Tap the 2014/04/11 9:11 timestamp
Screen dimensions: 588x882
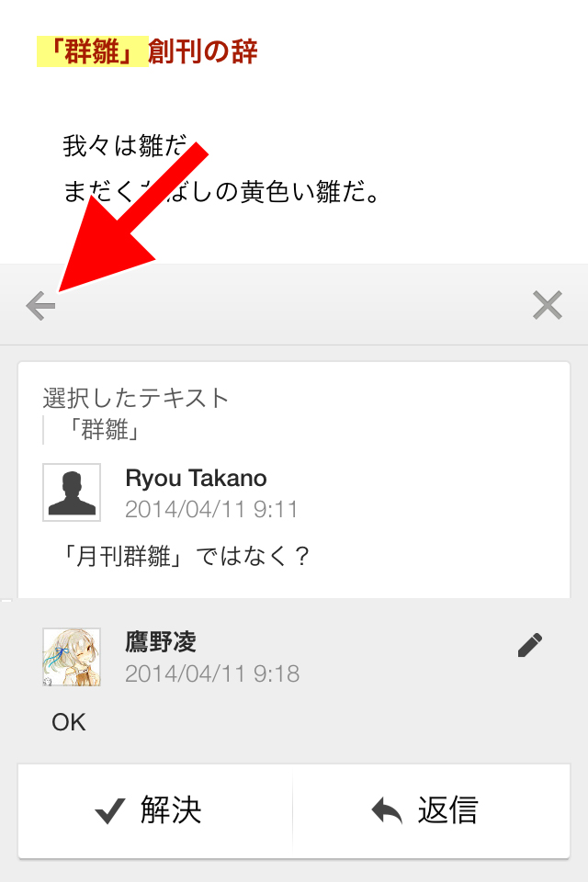tap(211, 509)
